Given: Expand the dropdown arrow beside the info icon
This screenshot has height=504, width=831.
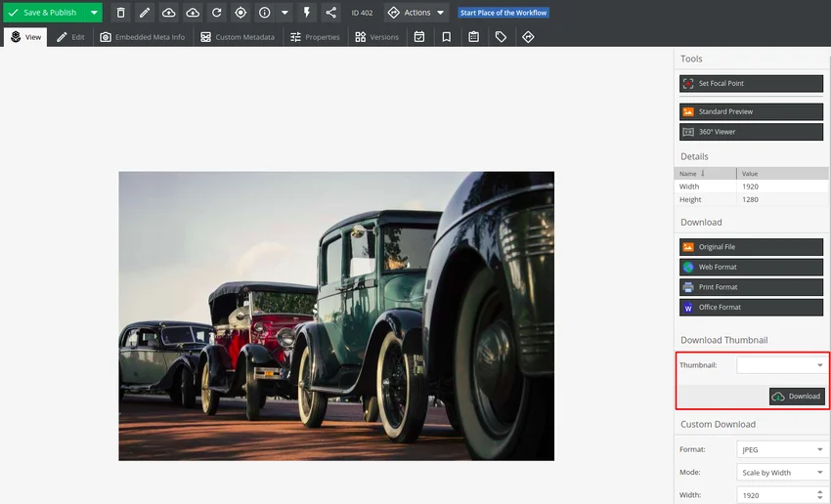Looking at the screenshot, I should [x=284, y=12].
